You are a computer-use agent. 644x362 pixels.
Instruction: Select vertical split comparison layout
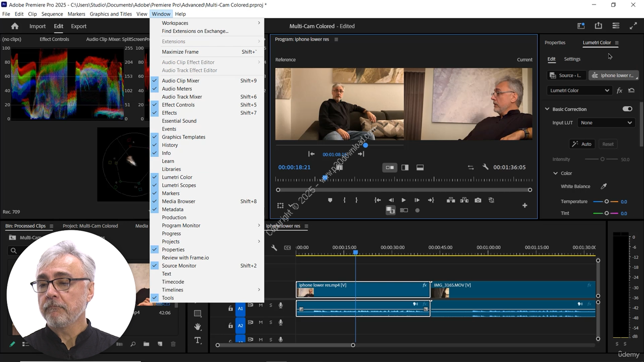coord(405,167)
